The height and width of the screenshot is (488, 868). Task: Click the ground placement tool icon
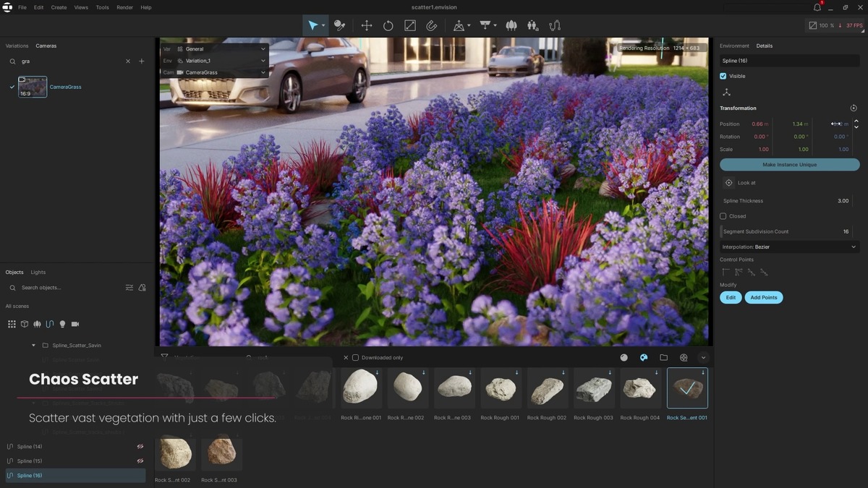click(x=485, y=25)
